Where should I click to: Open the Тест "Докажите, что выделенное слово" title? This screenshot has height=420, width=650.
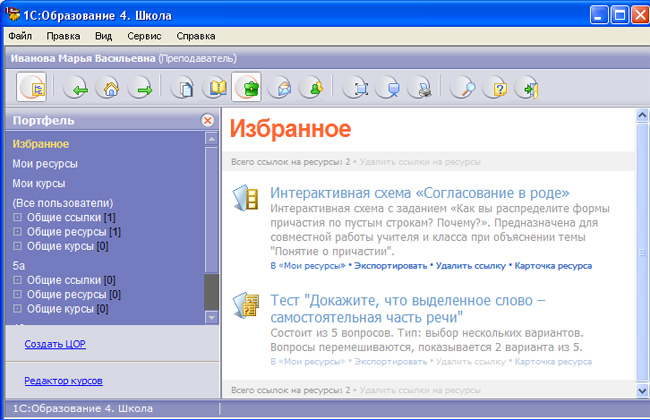[x=408, y=308]
